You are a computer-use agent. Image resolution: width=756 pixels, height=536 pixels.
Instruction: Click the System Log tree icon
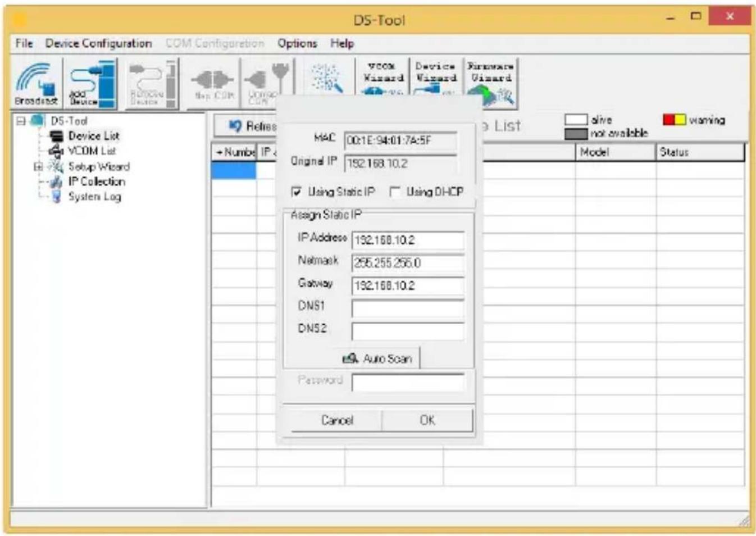tap(56, 197)
